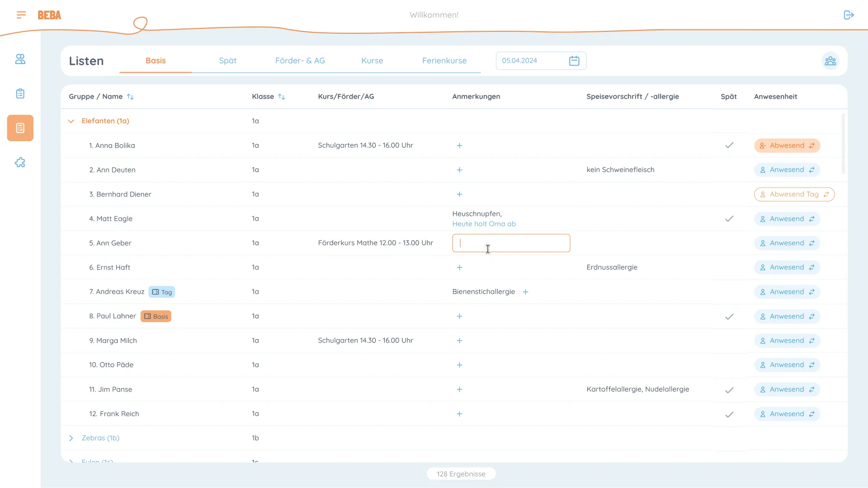Click the table's vertical scrollbar
Image resolution: width=868 pixels, height=488 pixels.
pyautogui.click(x=843, y=144)
